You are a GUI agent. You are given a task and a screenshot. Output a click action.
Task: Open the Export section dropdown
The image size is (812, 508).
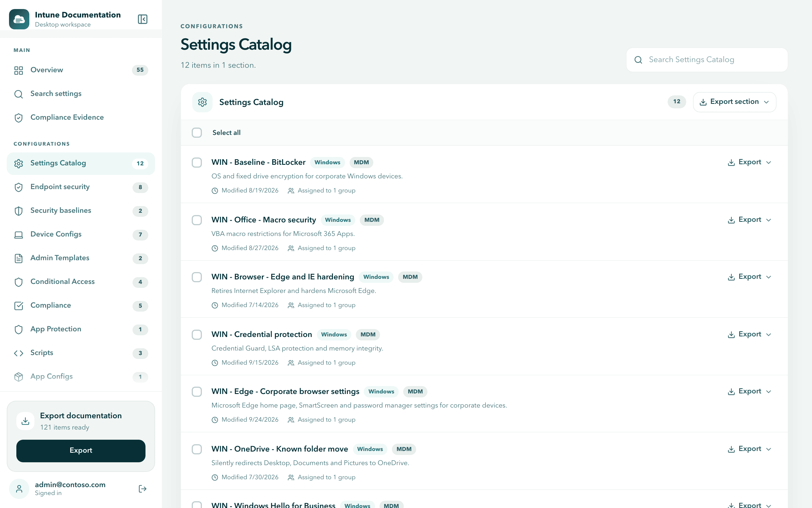(x=734, y=102)
